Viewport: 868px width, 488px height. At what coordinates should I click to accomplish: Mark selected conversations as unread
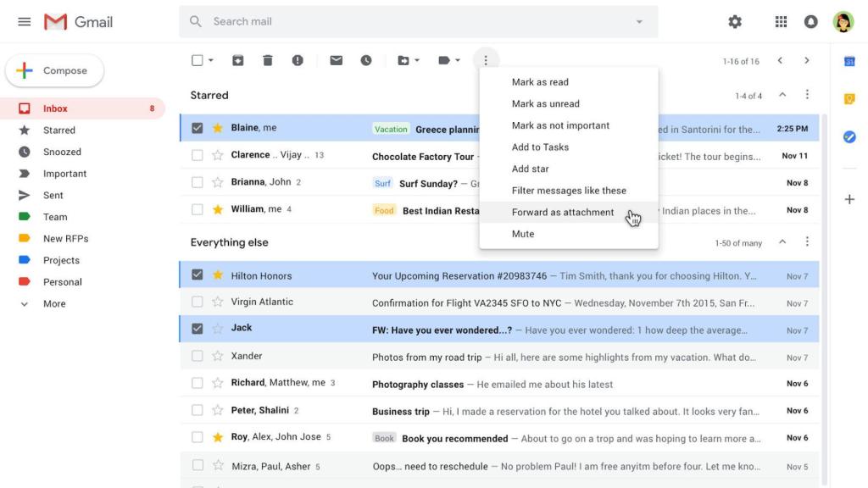[336, 60]
